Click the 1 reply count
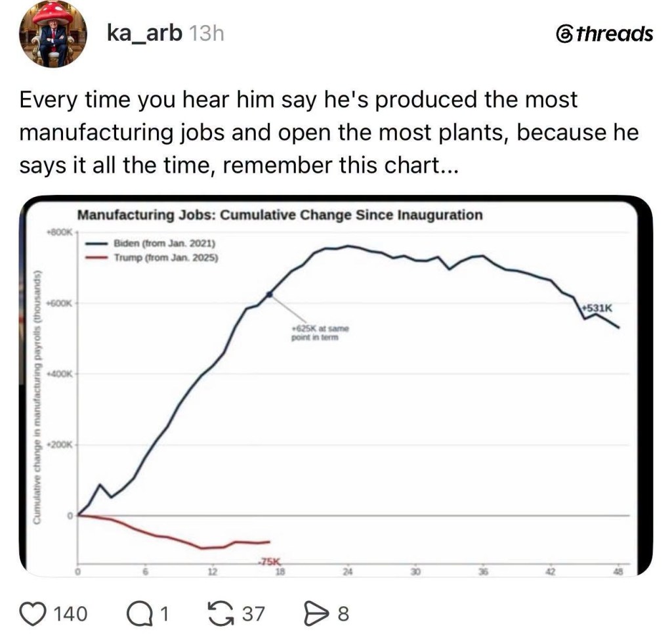Image resolution: width=672 pixels, height=639 pixels. tap(163, 613)
